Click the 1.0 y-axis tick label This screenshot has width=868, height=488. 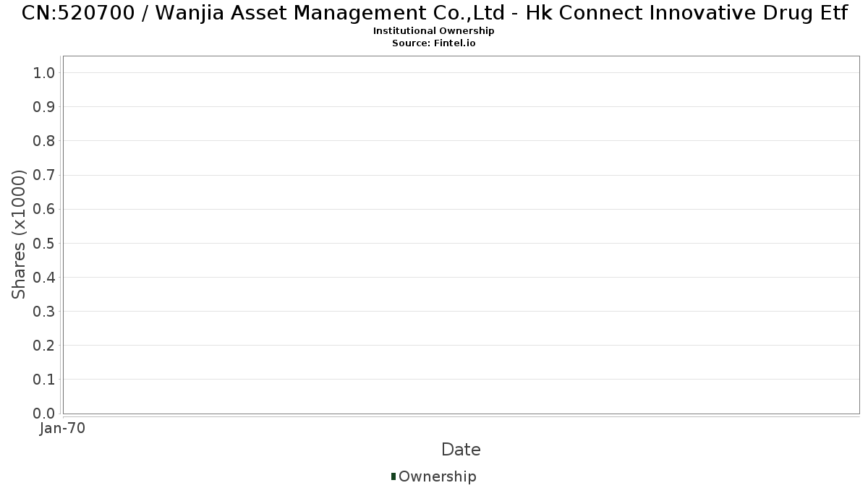[x=44, y=72]
